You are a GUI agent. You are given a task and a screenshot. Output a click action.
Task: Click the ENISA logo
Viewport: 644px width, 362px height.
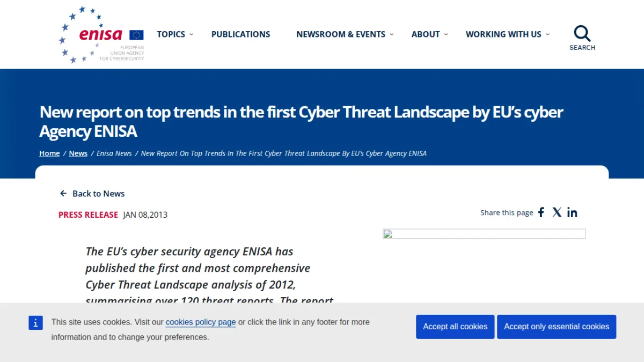click(x=101, y=35)
